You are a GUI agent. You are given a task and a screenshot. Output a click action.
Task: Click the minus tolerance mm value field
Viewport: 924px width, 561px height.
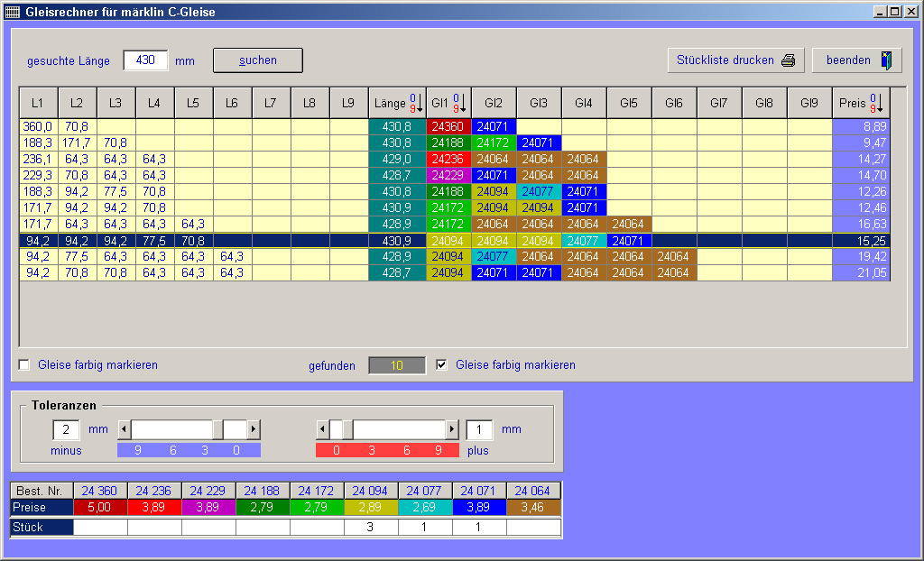tap(67, 429)
